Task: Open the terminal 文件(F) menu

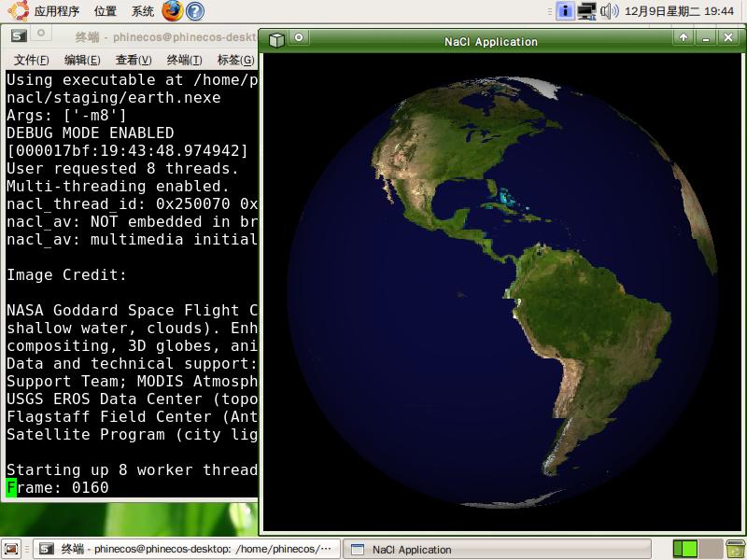Action: pos(32,60)
